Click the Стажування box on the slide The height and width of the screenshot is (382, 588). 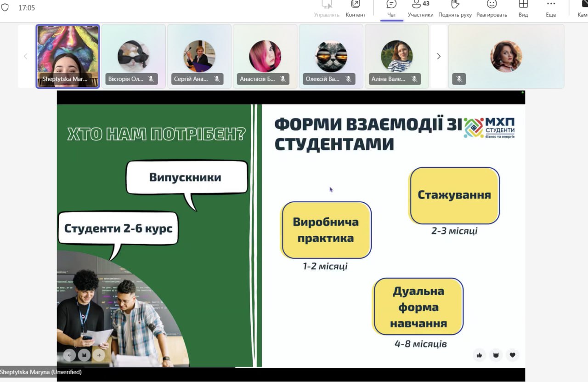454,195
